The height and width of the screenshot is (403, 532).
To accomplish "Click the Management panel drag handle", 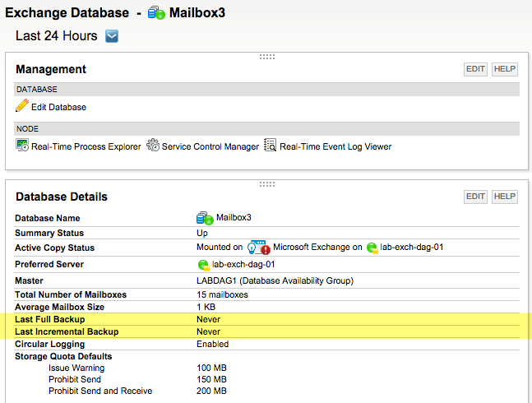I will (x=267, y=57).
